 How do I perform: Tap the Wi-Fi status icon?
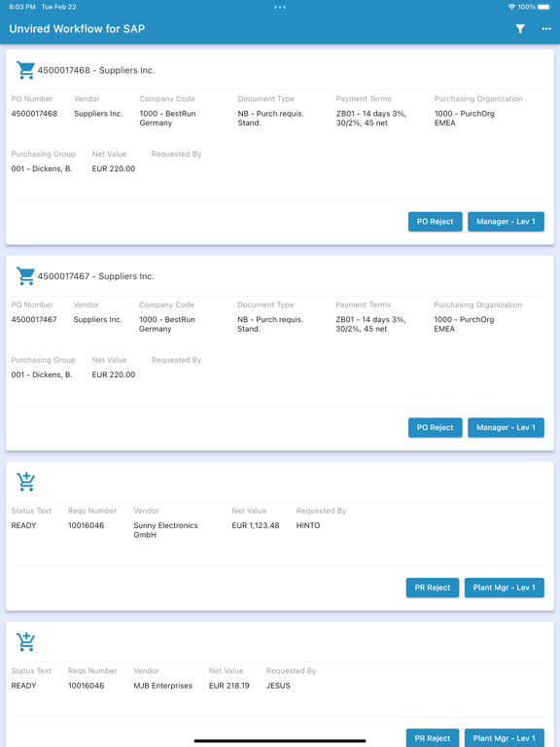(x=511, y=7)
